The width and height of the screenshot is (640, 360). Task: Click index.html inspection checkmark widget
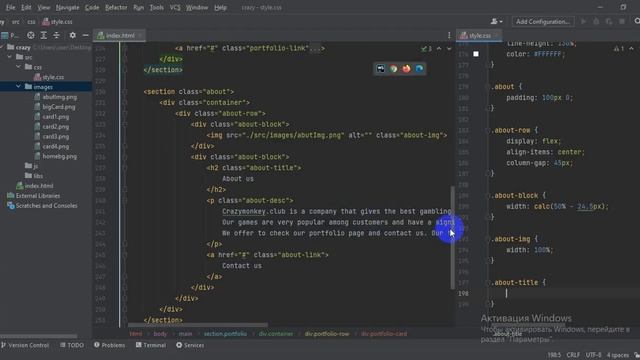pyautogui.click(x=427, y=49)
